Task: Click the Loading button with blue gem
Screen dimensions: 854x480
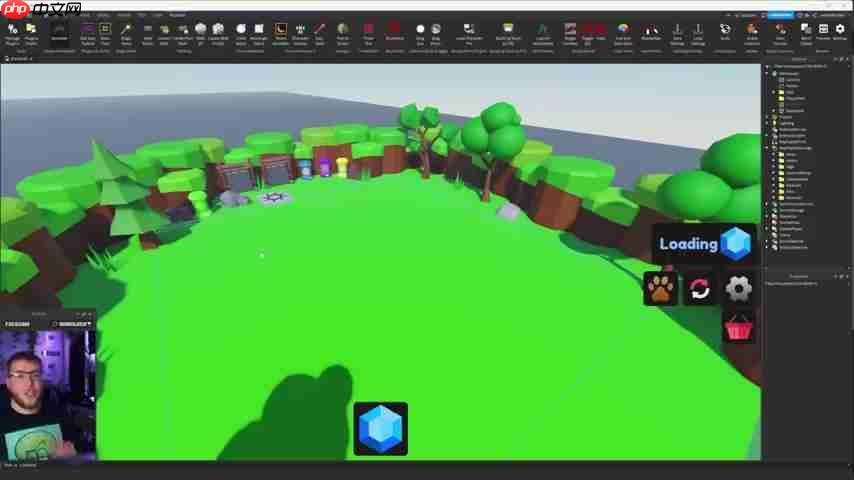Action: [x=705, y=244]
